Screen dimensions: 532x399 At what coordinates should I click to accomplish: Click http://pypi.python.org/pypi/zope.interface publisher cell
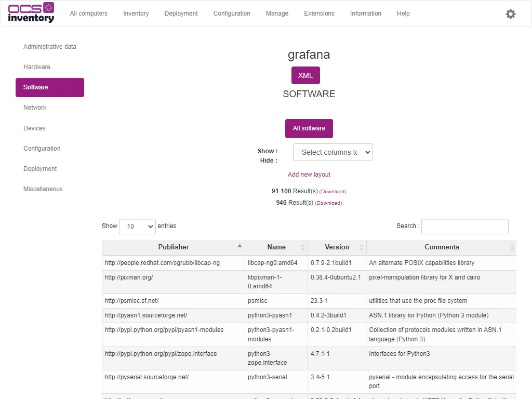[x=174, y=358]
